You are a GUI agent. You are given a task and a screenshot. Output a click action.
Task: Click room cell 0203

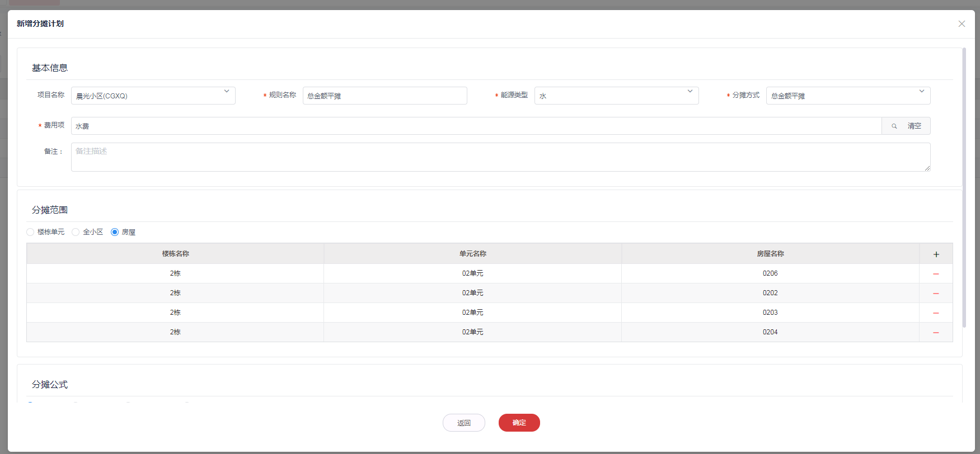pyautogui.click(x=770, y=313)
